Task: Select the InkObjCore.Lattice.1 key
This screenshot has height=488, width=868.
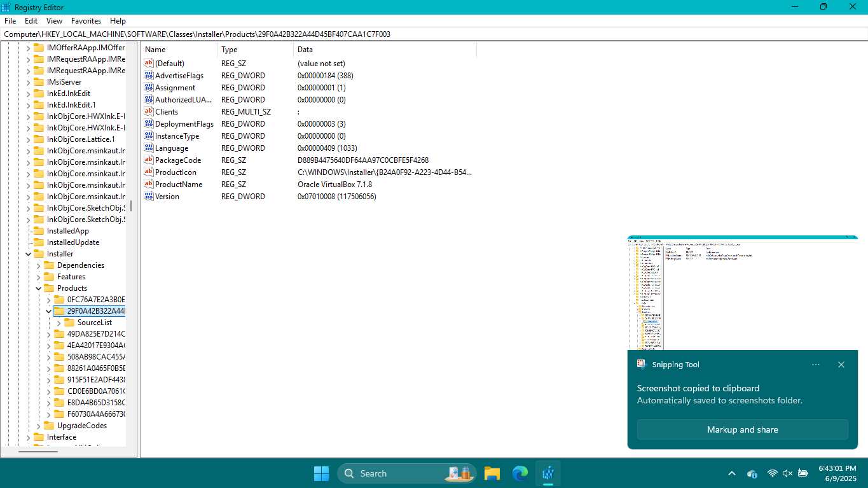Action: (x=81, y=139)
